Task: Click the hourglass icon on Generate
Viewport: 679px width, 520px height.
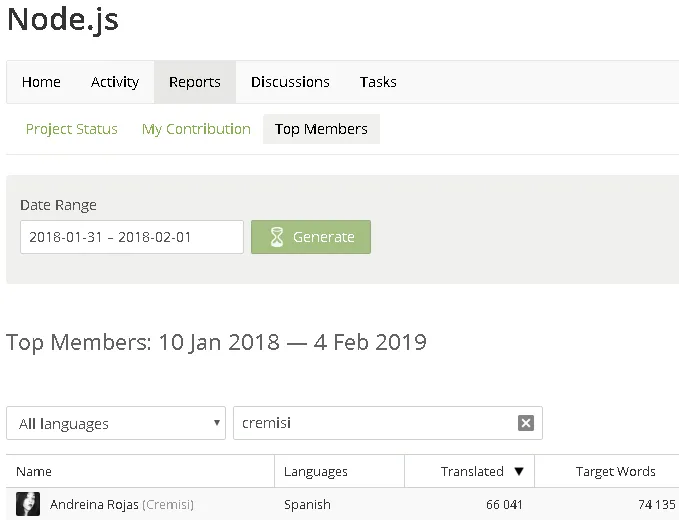Action: coord(277,237)
